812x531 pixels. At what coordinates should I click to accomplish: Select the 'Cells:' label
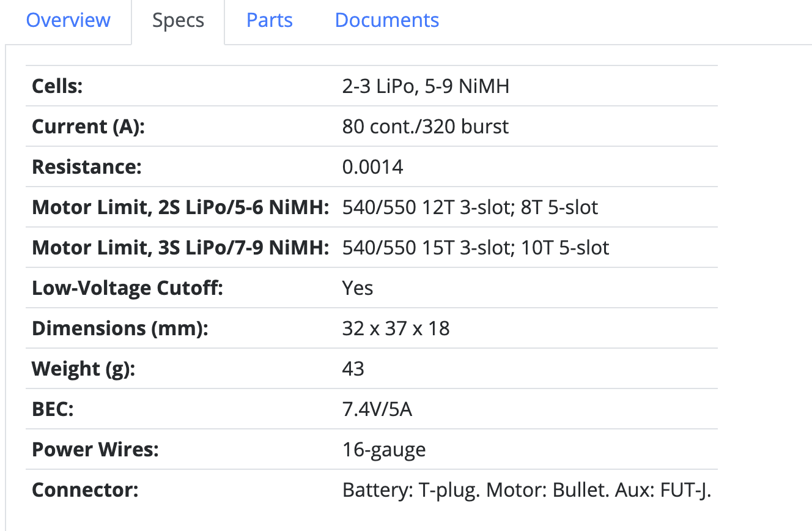57,86
